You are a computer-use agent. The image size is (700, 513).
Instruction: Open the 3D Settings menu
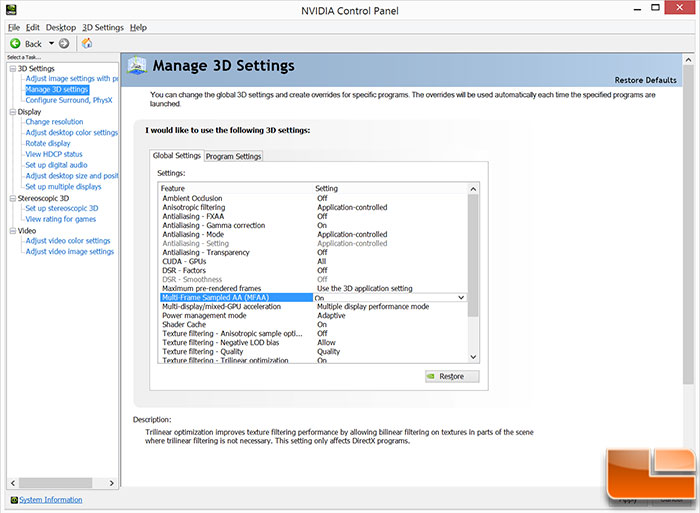coord(103,28)
